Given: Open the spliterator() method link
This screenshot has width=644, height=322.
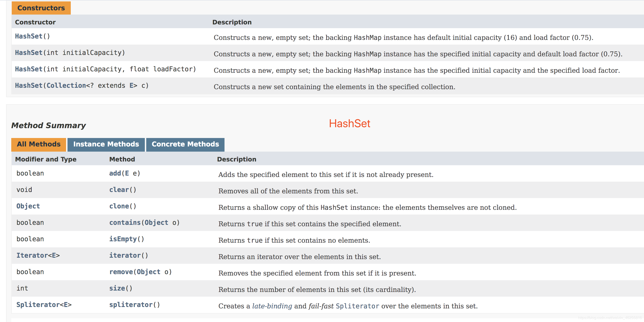Looking at the screenshot, I should (131, 305).
